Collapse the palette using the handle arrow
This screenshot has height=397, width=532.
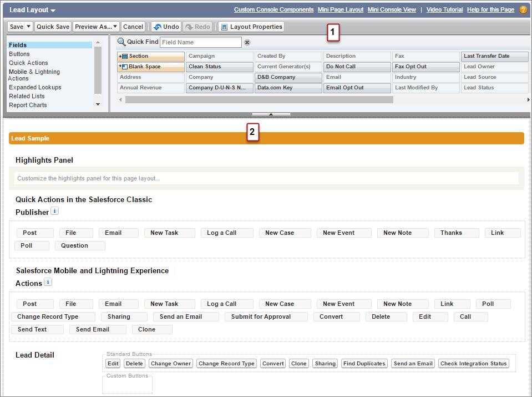click(x=271, y=114)
